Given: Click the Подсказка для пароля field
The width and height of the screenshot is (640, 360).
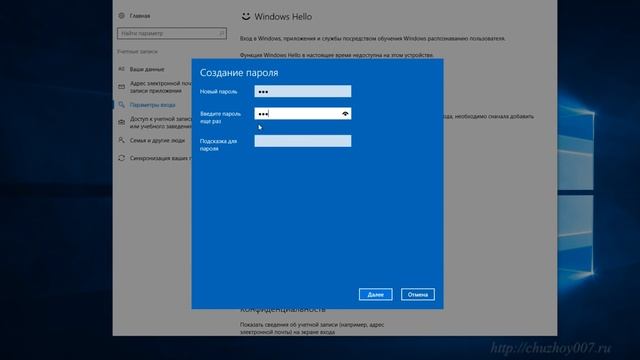Looking at the screenshot, I should point(302,141).
